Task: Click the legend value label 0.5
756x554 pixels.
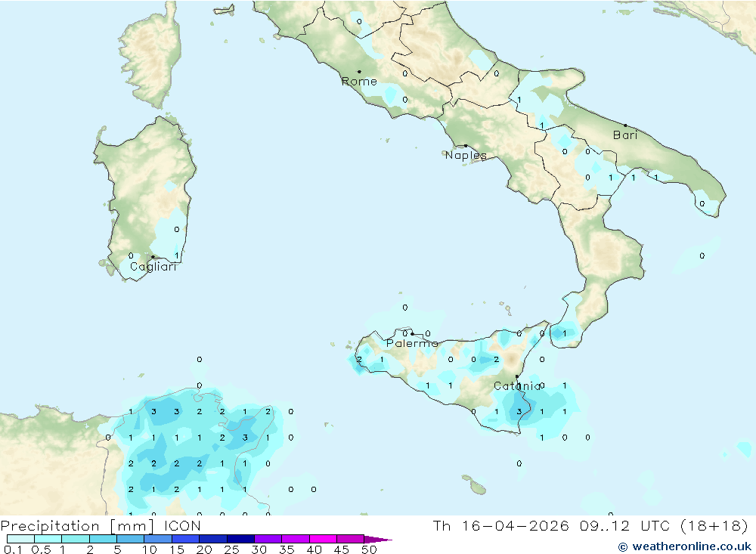Action: pos(41,549)
